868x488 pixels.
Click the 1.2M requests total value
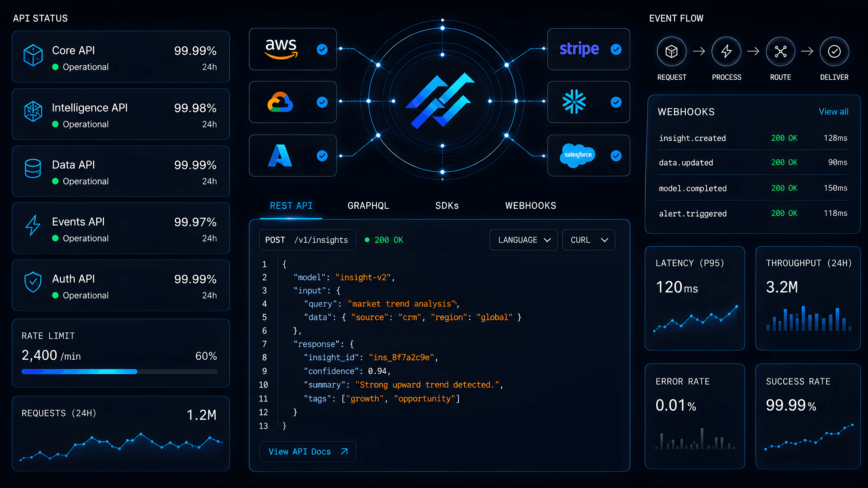click(x=201, y=415)
